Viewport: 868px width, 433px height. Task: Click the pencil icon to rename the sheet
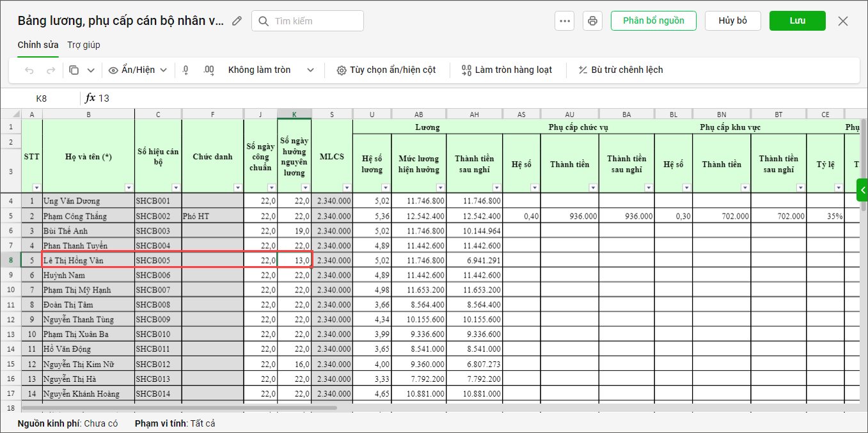click(x=237, y=21)
